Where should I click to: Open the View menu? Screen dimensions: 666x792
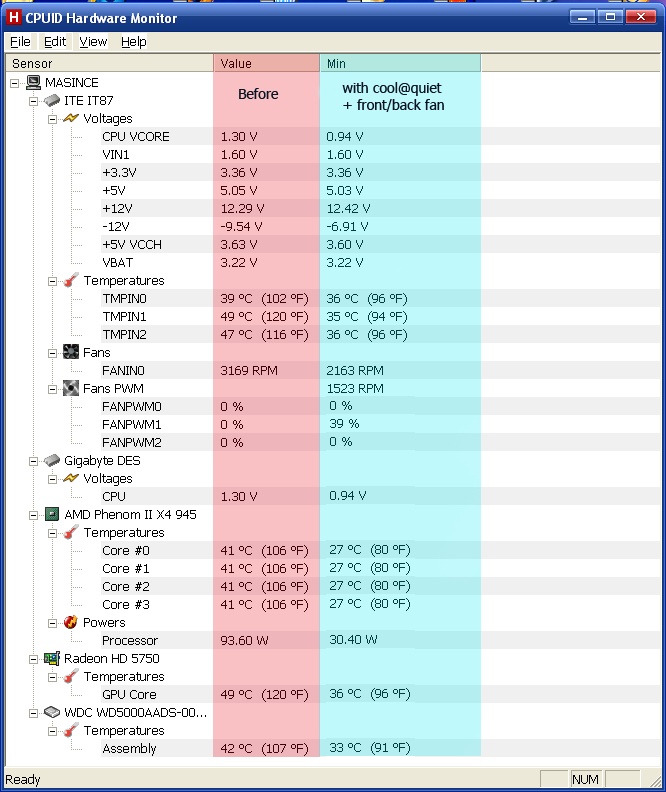(93, 42)
